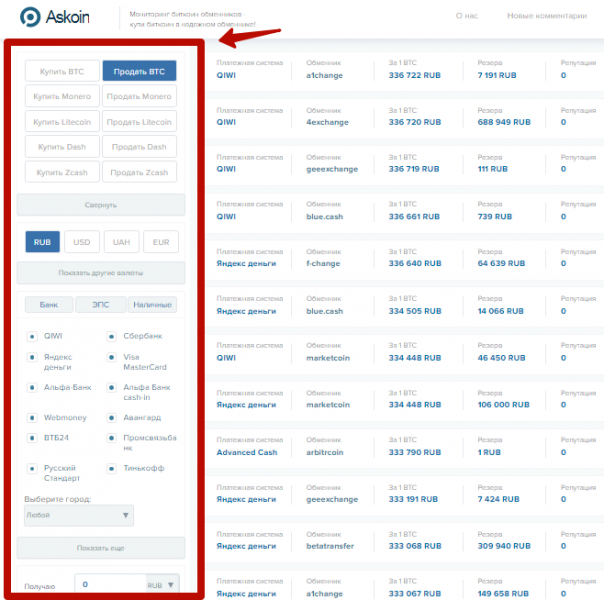Click the reserve 309 940 RUB
The image size is (604, 600).
[x=504, y=546]
